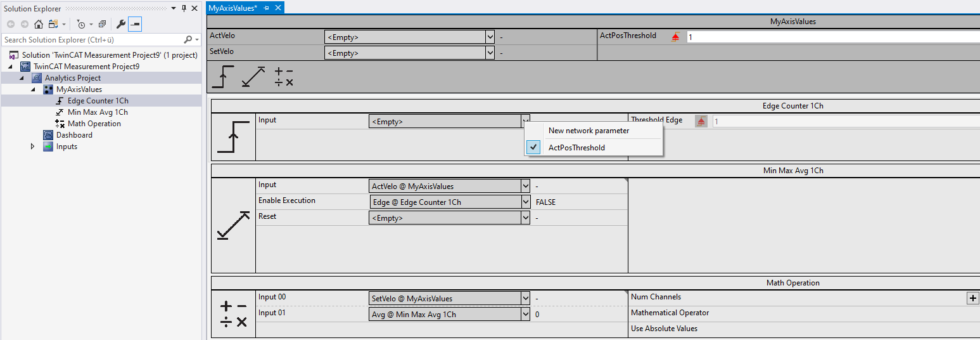Click the Forward navigation arrow in Solution Explorer
The image size is (980, 340).
25,24
